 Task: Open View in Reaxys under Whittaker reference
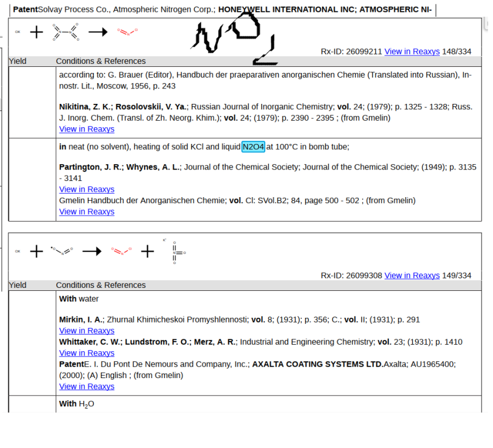[87, 353]
